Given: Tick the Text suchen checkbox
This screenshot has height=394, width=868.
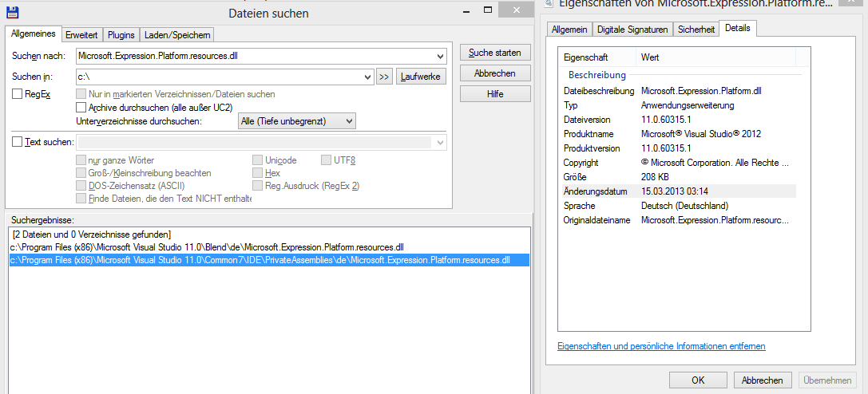Looking at the screenshot, I should pyautogui.click(x=17, y=142).
